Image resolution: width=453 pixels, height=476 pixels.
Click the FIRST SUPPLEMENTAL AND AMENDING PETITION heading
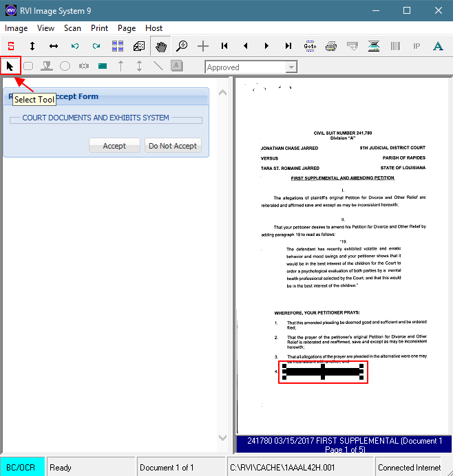tap(342, 178)
